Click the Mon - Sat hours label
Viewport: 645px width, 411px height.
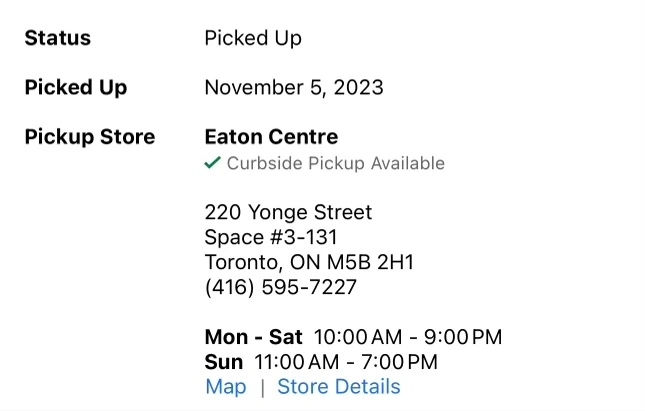point(253,337)
